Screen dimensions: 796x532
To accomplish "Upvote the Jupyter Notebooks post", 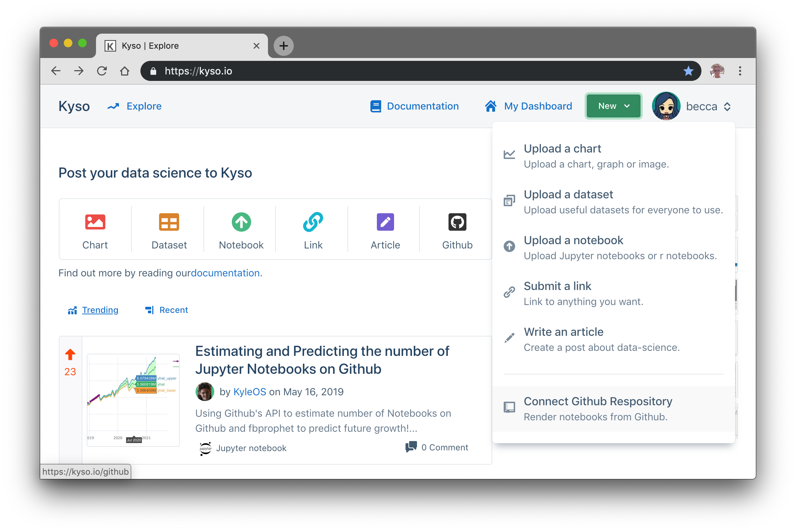I will tap(70, 354).
